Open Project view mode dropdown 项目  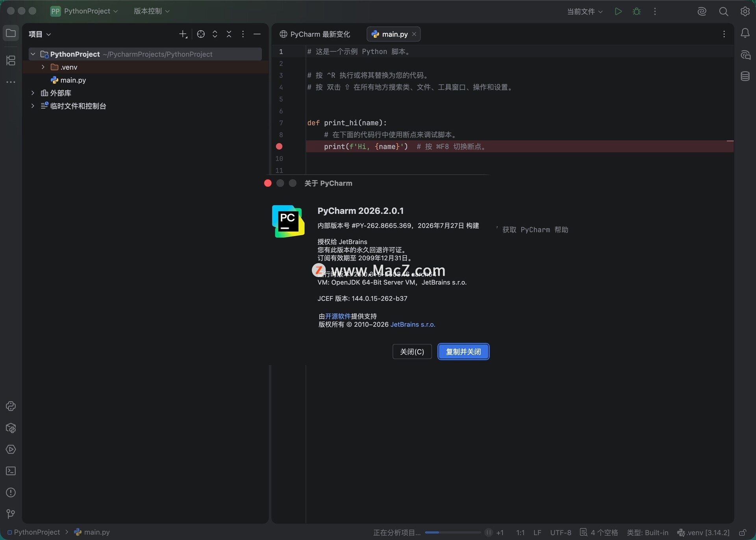coord(40,34)
